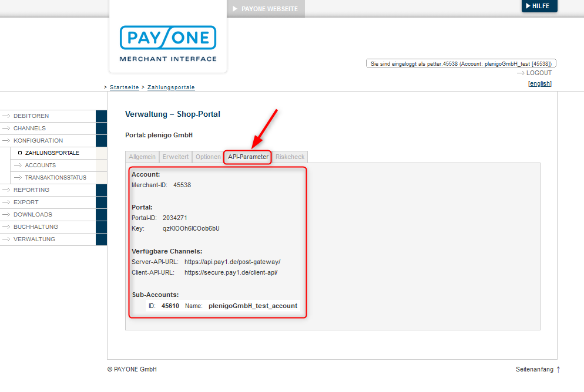
Task: Click the arrow icon next to REPORTING
Action: point(6,190)
